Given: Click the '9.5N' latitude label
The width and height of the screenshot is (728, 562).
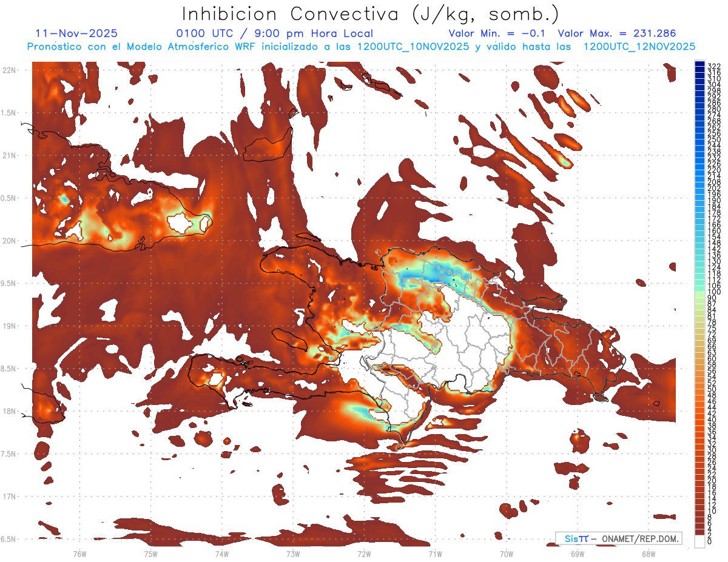Looking at the screenshot, I should pyautogui.click(x=8, y=284).
